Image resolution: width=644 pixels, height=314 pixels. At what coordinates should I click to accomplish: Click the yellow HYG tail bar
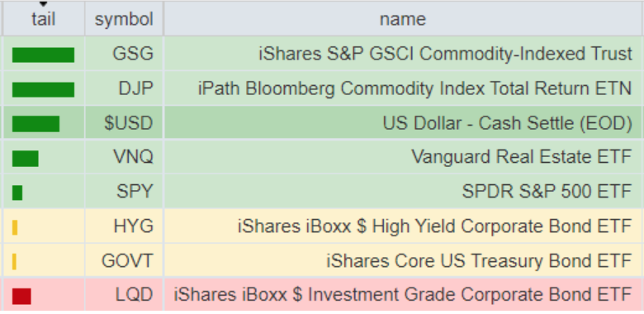[x=15, y=227]
